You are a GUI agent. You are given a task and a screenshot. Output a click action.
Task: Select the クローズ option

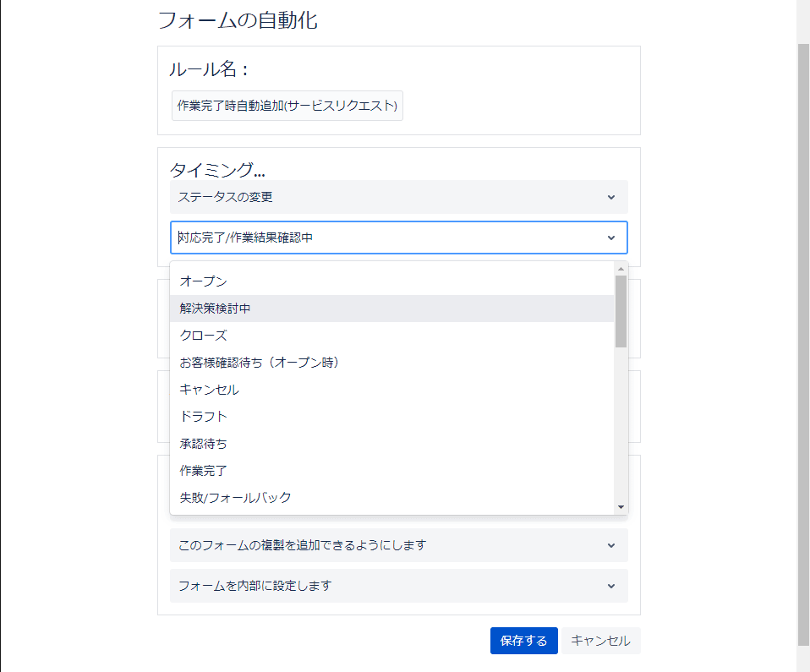point(391,336)
